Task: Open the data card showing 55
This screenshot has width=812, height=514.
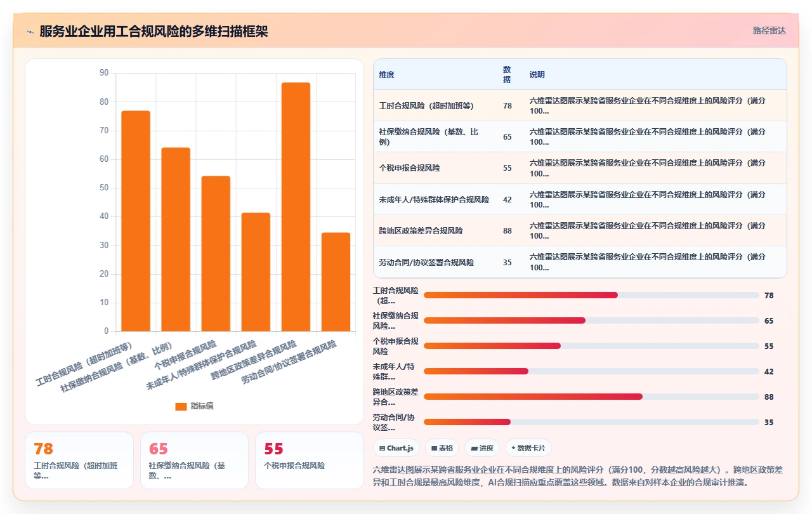Action: click(309, 461)
